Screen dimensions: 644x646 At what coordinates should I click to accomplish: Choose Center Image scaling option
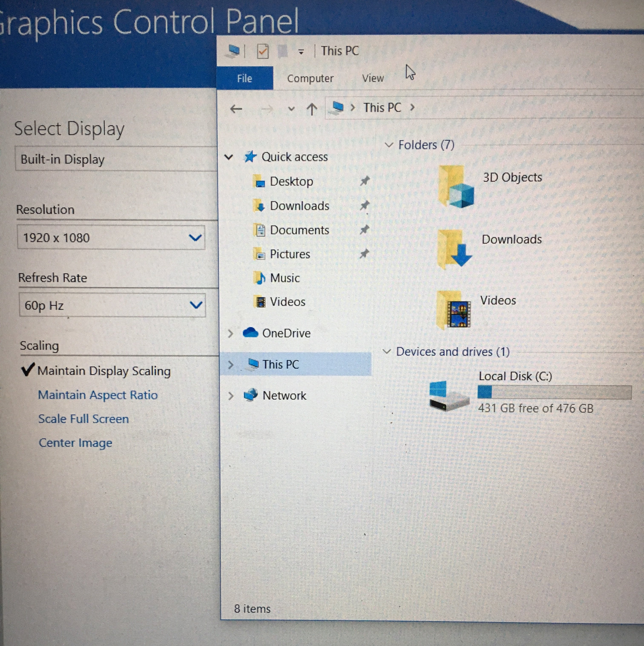coord(76,443)
